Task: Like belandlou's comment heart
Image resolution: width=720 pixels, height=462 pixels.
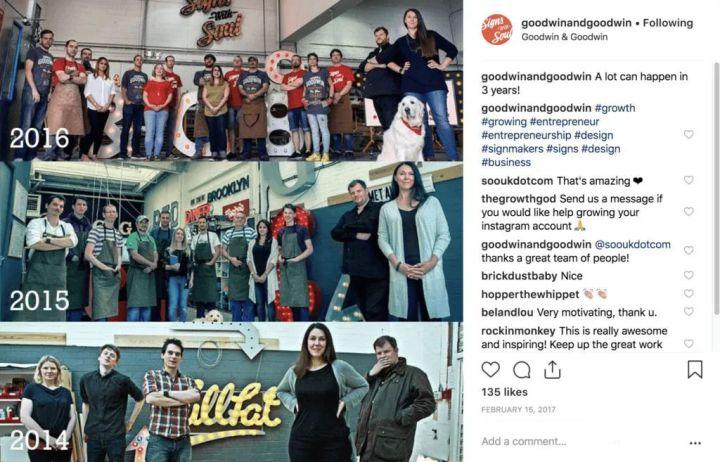Action: pos(688,311)
